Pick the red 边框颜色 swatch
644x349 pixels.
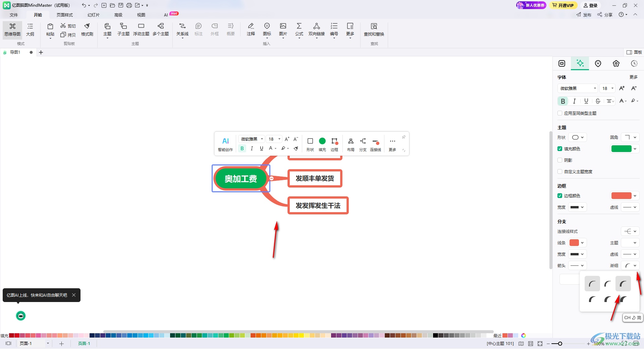click(621, 196)
